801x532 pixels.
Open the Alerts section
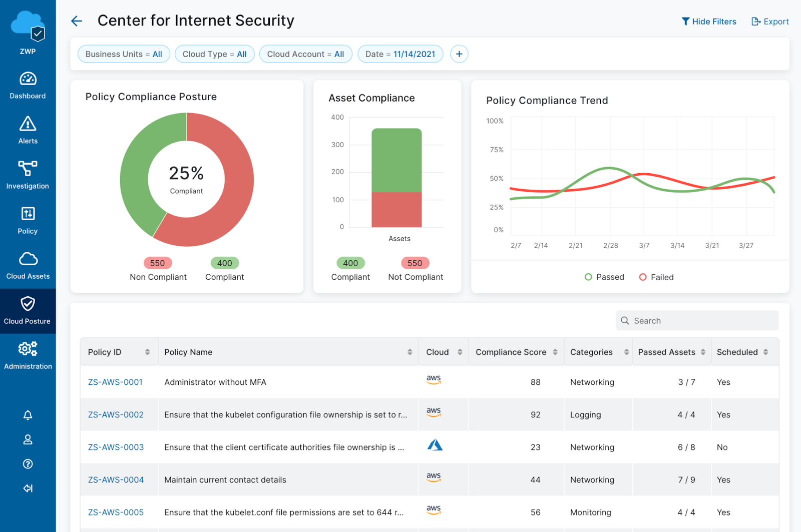pyautogui.click(x=28, y=130)
